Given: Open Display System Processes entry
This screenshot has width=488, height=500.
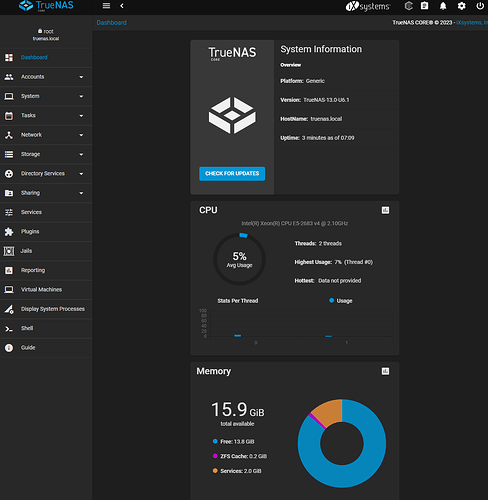Looking at the screenshot, I should pos(46,309).
